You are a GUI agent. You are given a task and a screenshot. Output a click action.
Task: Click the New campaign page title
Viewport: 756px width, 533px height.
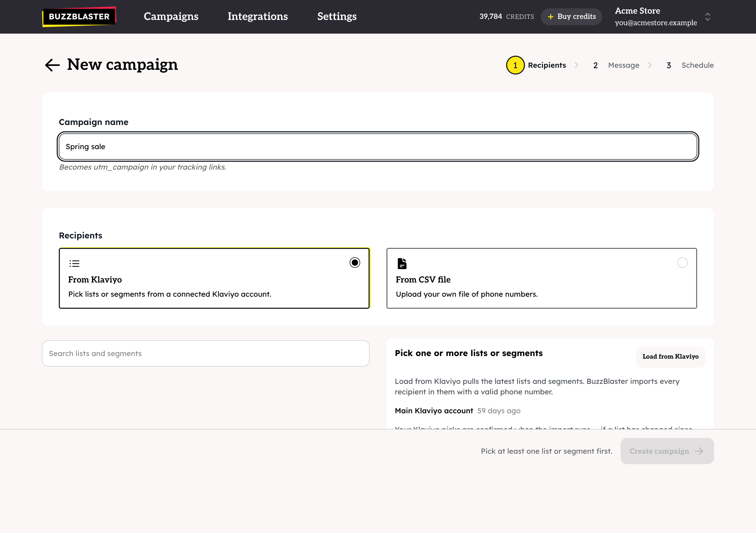(123, 65)
